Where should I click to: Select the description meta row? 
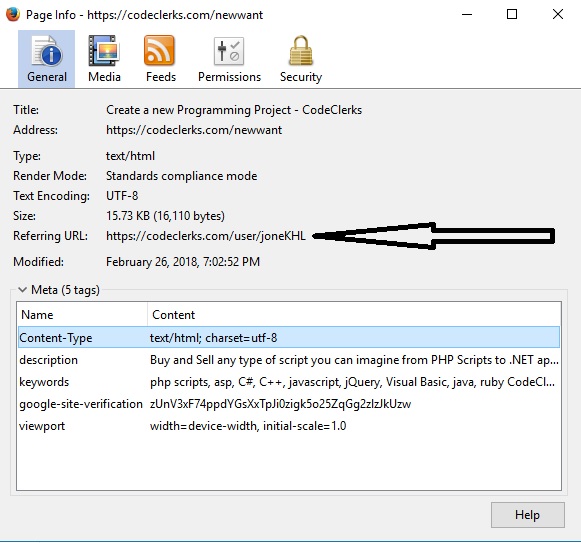point(289,360)
